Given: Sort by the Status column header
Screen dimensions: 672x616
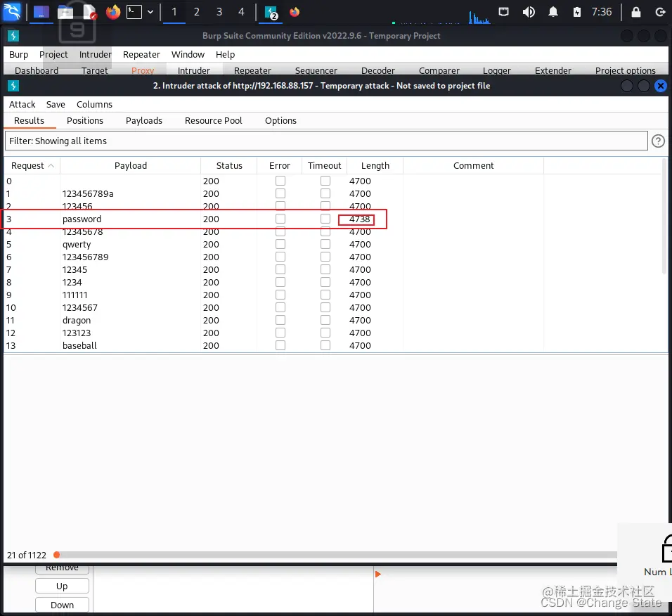Looking at the screenshot, I should pos(229,165).
